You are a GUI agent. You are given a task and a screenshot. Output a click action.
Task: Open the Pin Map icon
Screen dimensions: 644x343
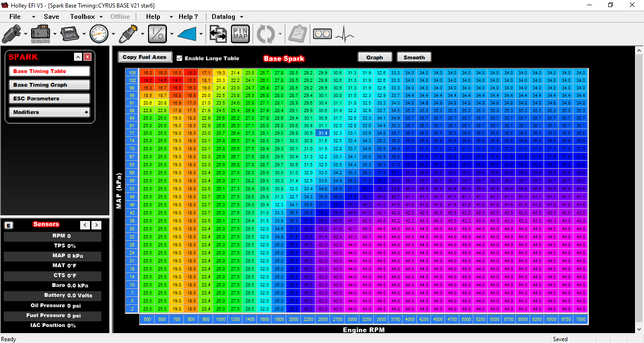[x=240, y=34]
